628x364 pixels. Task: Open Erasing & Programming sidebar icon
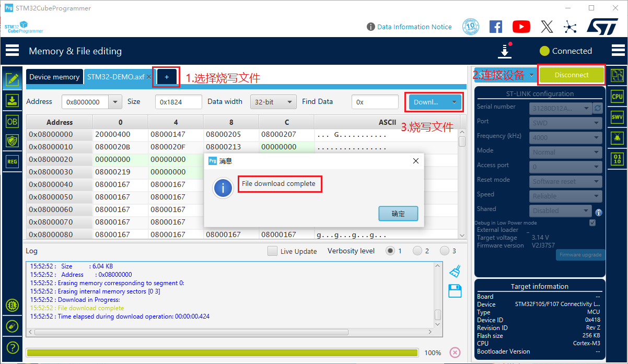tap(12, 101)
